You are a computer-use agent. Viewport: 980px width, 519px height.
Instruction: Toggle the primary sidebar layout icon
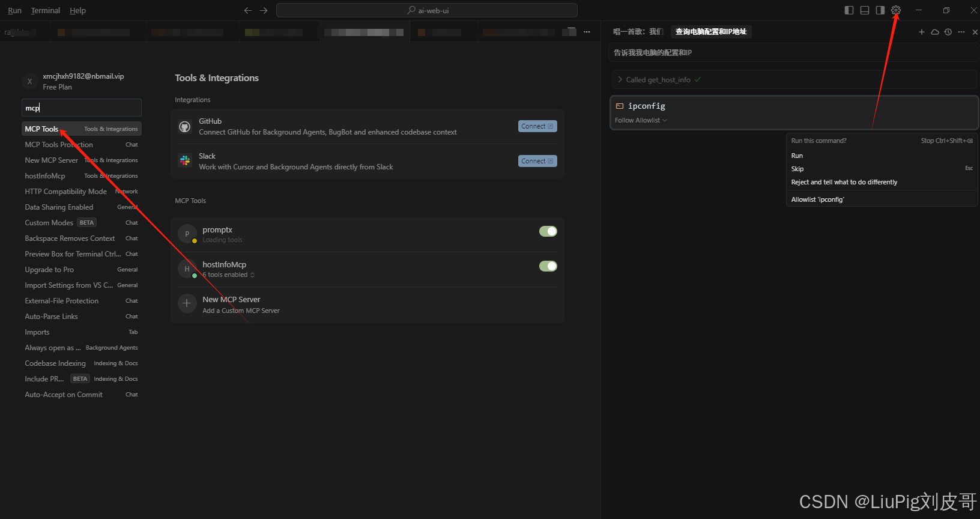[849, 10]
